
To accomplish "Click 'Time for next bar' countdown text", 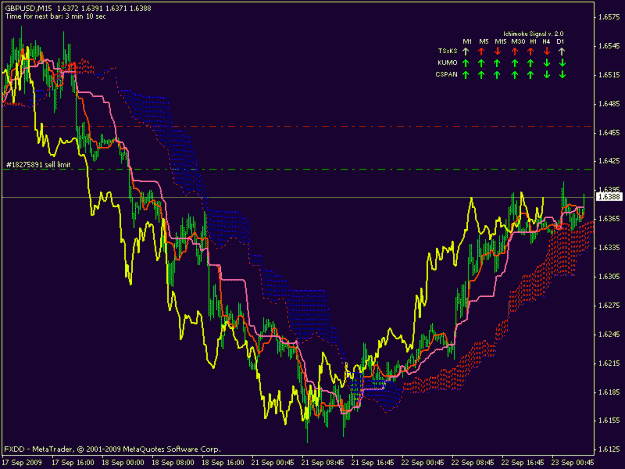I will click(55, 17).
